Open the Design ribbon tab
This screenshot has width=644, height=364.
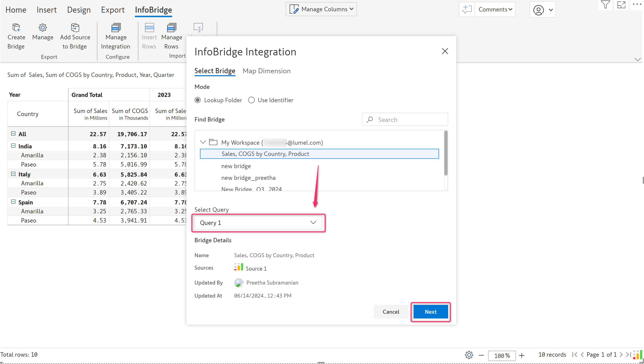[x=79, y=10]
